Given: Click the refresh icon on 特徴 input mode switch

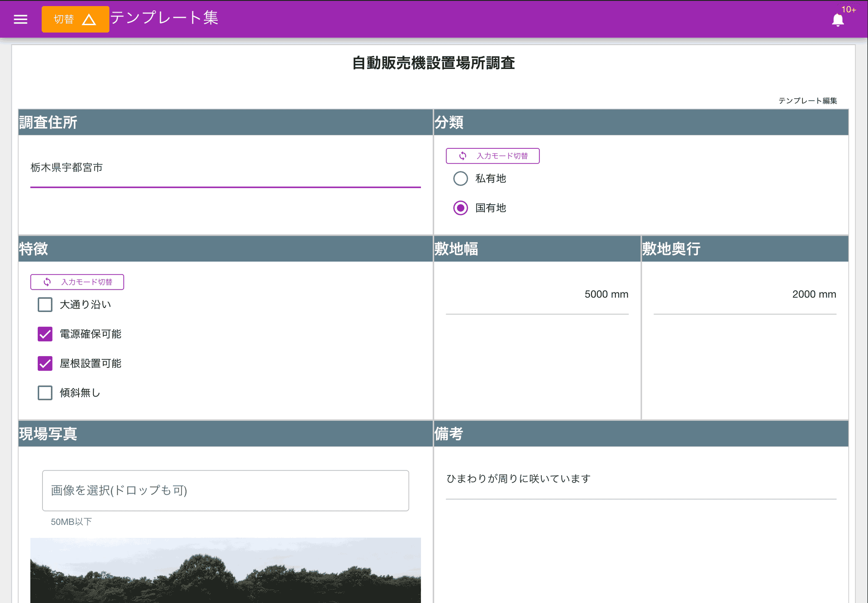Looking at the screenshot, I should pyautogui.click(x=46, y=282).
